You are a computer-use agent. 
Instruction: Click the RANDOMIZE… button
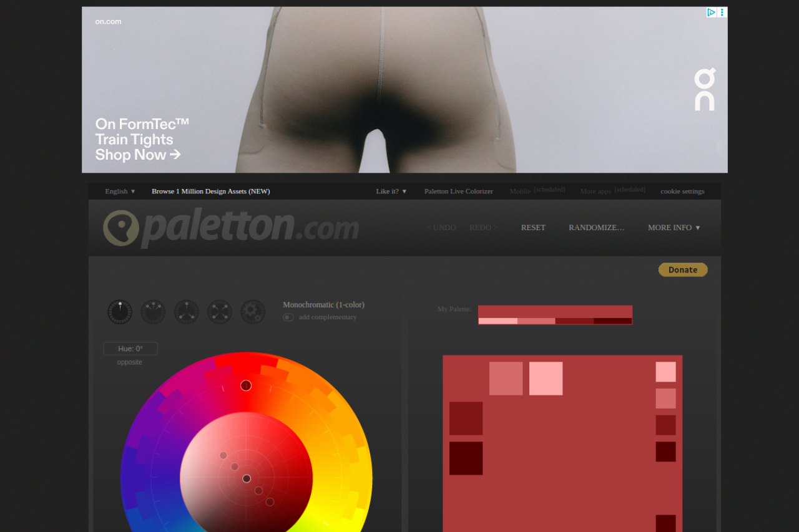tap(597, 228)
